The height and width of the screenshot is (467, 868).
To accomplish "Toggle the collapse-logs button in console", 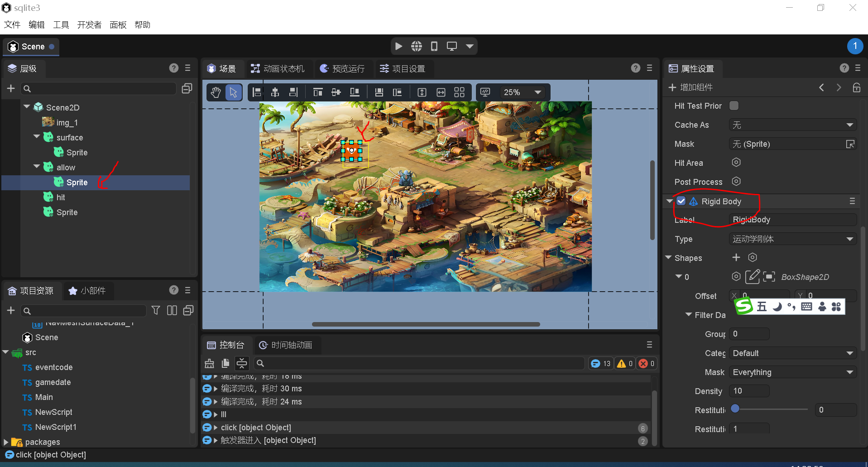I will click(x=242, y=363).
